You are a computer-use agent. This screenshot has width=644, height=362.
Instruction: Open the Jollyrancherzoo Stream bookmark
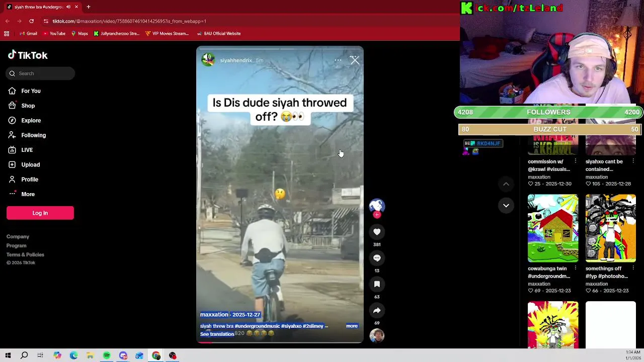[116, 33]
